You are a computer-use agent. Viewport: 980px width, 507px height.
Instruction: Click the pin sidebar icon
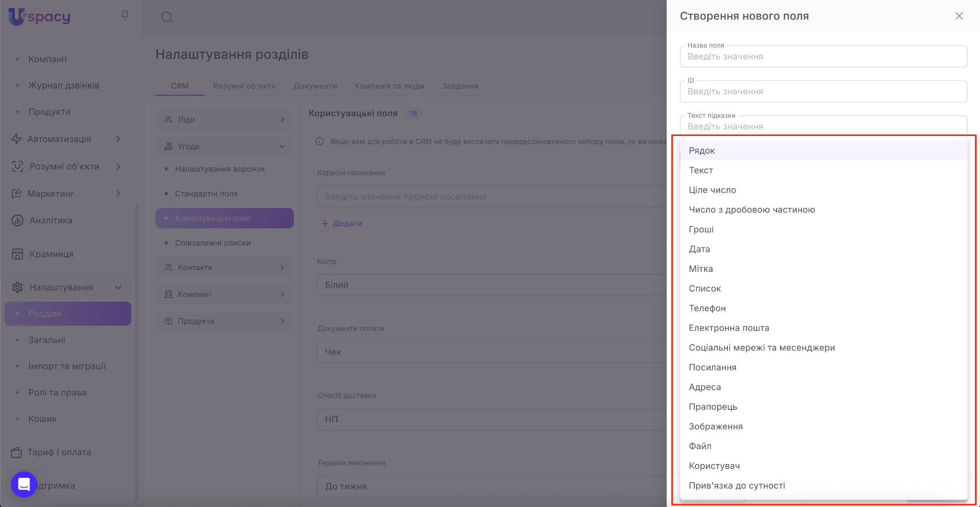125,15
